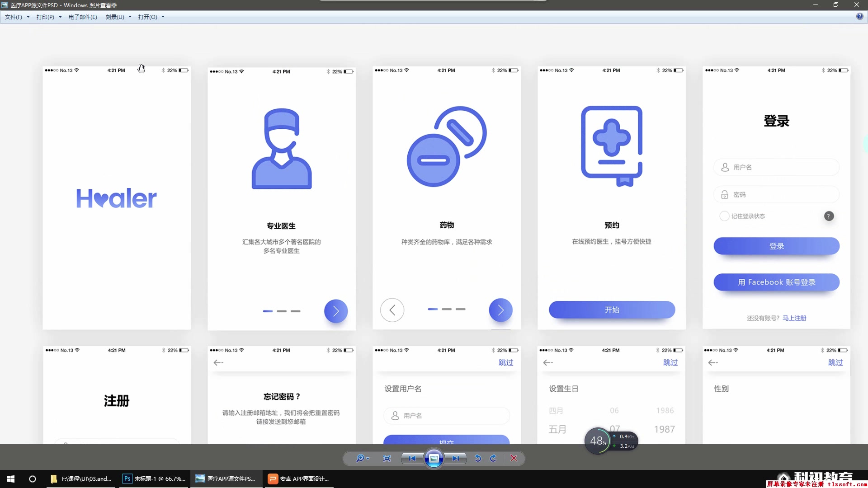Start the slideshow with the center round button
The height and width of the screenshot is (488, 868).
point(434,458)
